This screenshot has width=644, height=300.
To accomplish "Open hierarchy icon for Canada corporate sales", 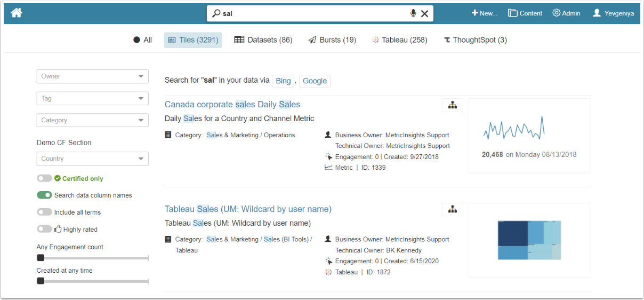I will point(452,105).
